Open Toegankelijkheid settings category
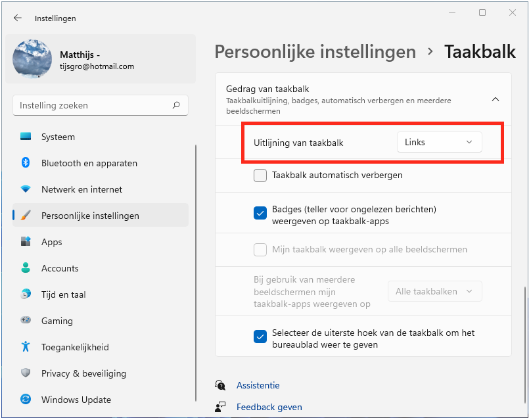Viewport: 531px width, 420px height. click(x=75, y=347)
